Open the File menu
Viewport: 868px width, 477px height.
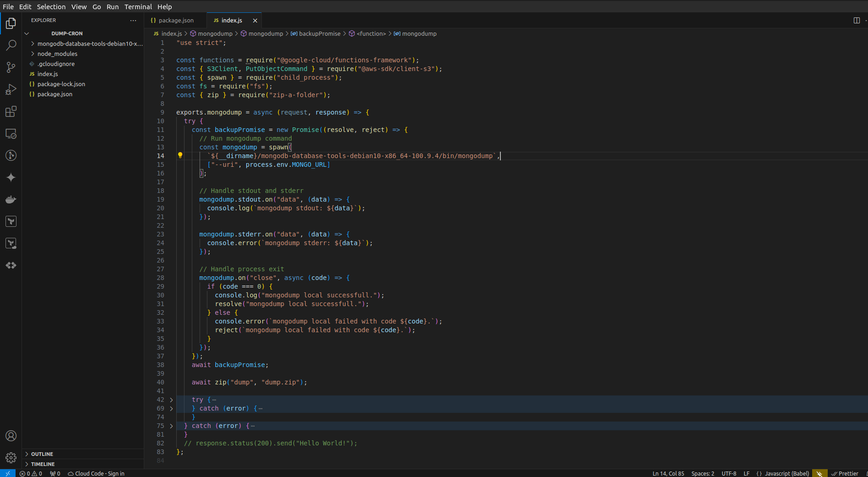click(x=8, y=6)
